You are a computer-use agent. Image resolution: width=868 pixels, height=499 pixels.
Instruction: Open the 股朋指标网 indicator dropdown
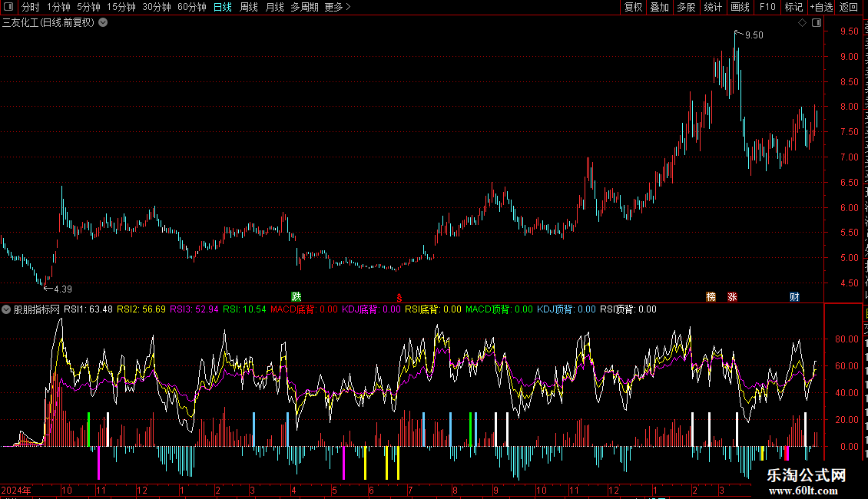click(x=6, y=309)
